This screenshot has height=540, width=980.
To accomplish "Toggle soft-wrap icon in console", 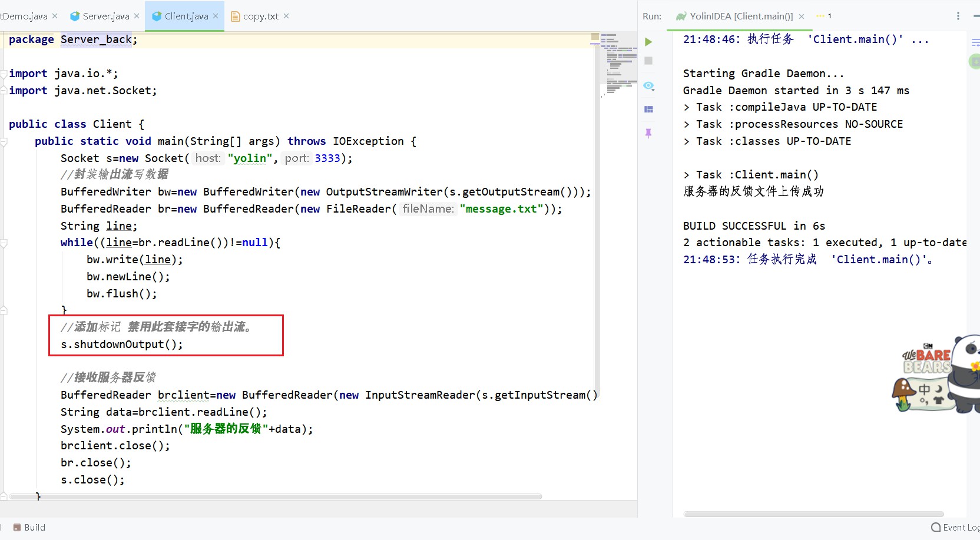I will (975, 42).
